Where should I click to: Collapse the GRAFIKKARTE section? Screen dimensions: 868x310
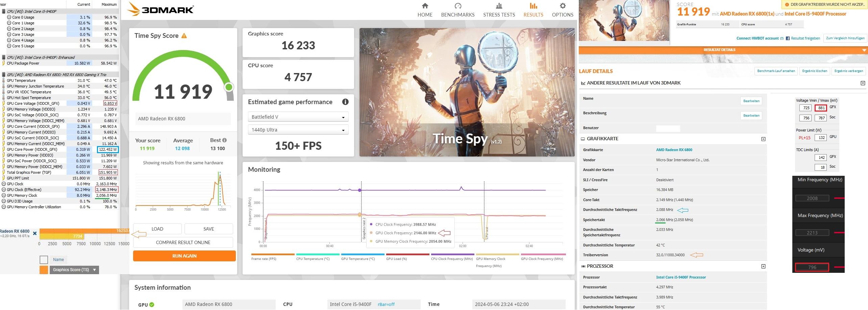coord(763,139)
